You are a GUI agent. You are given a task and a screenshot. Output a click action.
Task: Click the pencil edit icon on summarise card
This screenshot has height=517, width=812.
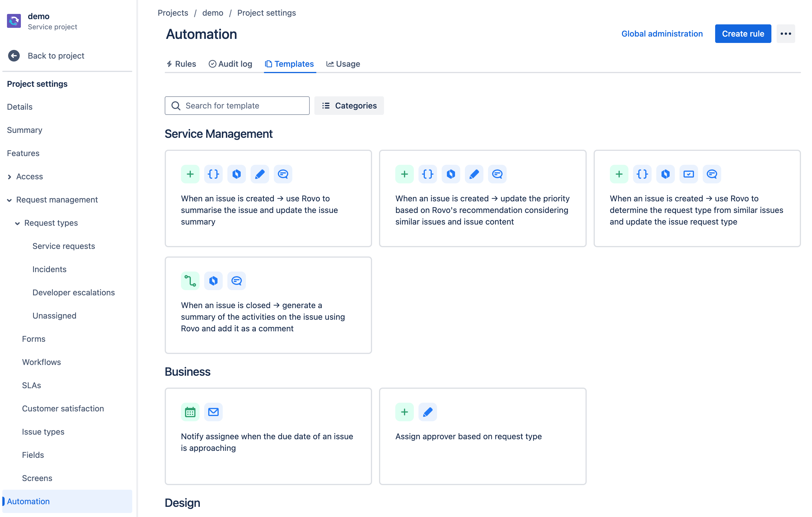tap(260, 174)
